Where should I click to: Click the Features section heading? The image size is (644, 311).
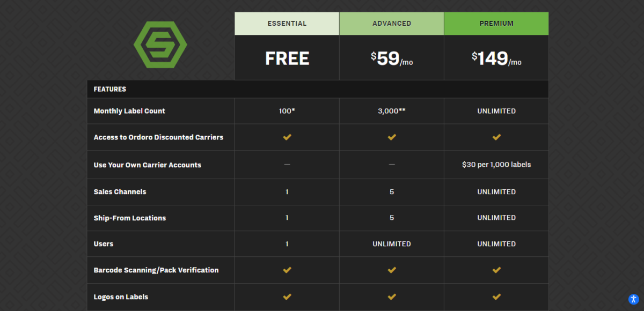pyautogui.click(x=110, y=89)
